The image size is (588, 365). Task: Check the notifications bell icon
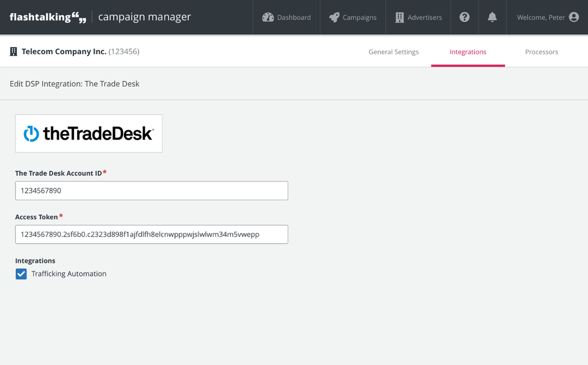point(492,17)
